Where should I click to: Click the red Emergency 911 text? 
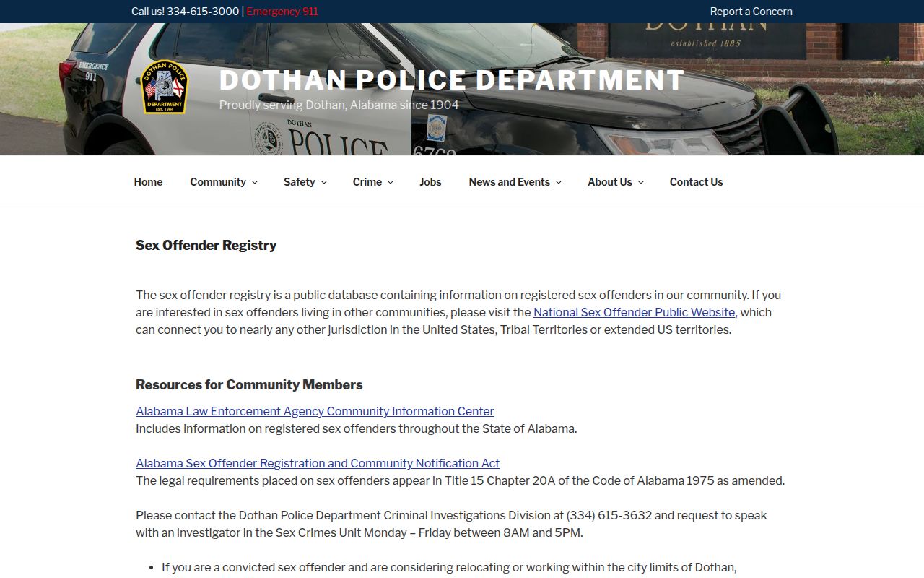pos(282,12)
